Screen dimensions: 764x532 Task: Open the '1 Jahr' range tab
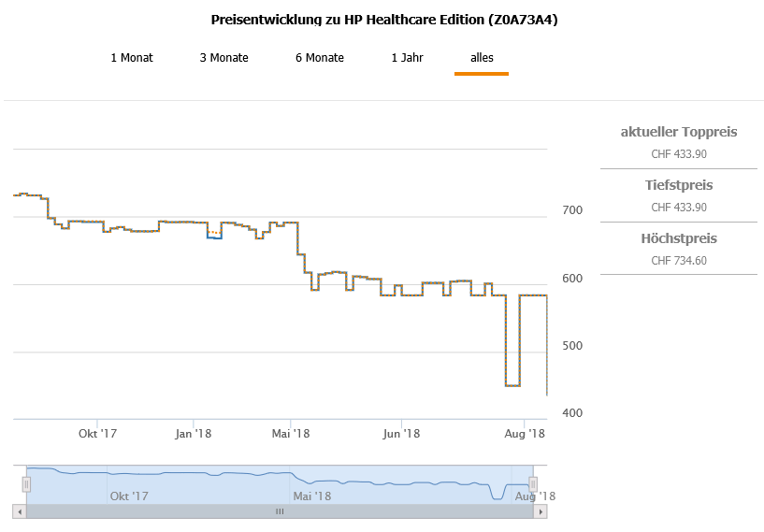point(407,58)
